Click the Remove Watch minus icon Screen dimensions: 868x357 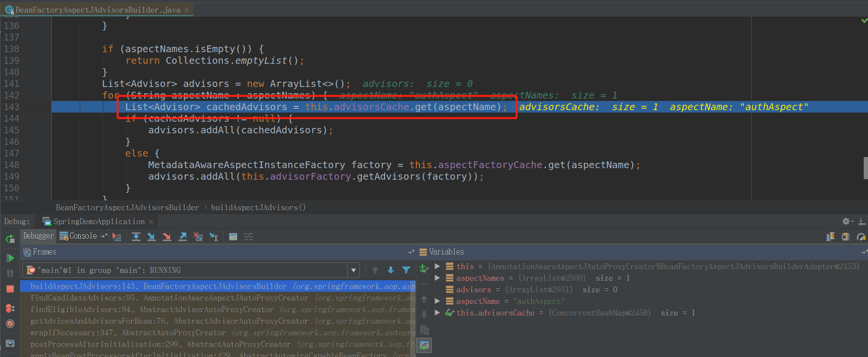pyautogui.click(x=424, y=284)
